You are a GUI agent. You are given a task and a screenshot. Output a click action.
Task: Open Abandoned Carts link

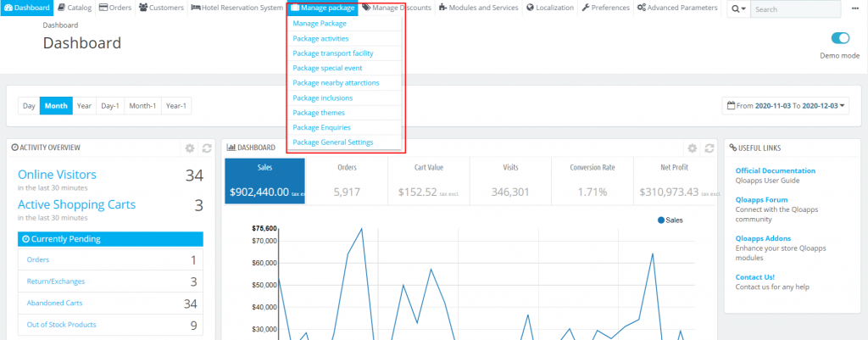[55, 304]
